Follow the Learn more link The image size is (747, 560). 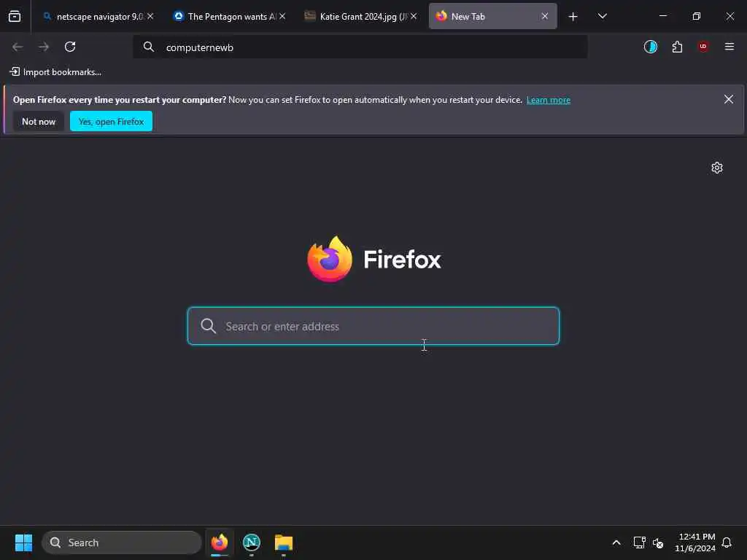(x=549, y=100)
